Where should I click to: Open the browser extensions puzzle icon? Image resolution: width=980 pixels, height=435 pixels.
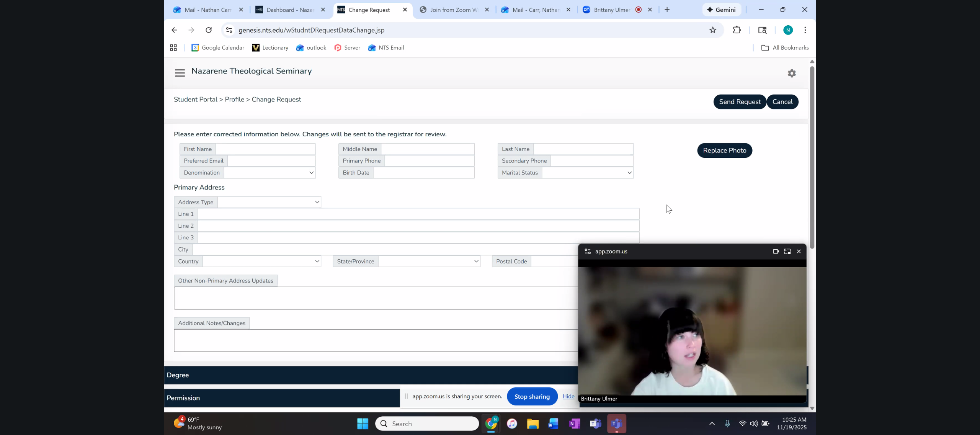[737, 30]
